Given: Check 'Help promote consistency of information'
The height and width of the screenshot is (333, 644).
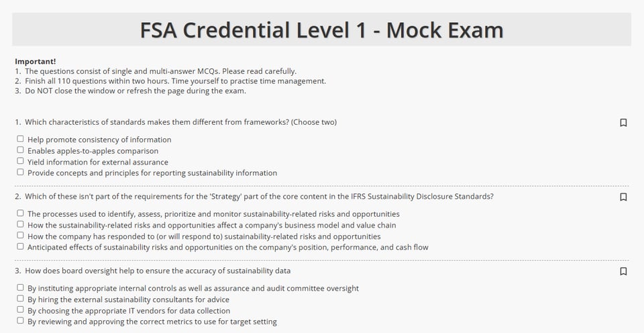Looking at the screenshot, I should pyautogui.click(x=20, y=139).
